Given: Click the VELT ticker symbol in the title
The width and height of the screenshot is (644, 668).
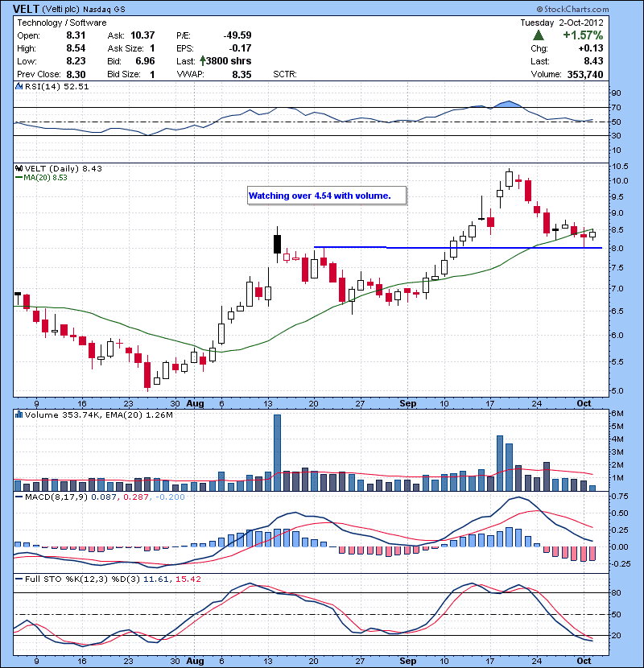Looking at the screenshot, I should pos(26,9).
